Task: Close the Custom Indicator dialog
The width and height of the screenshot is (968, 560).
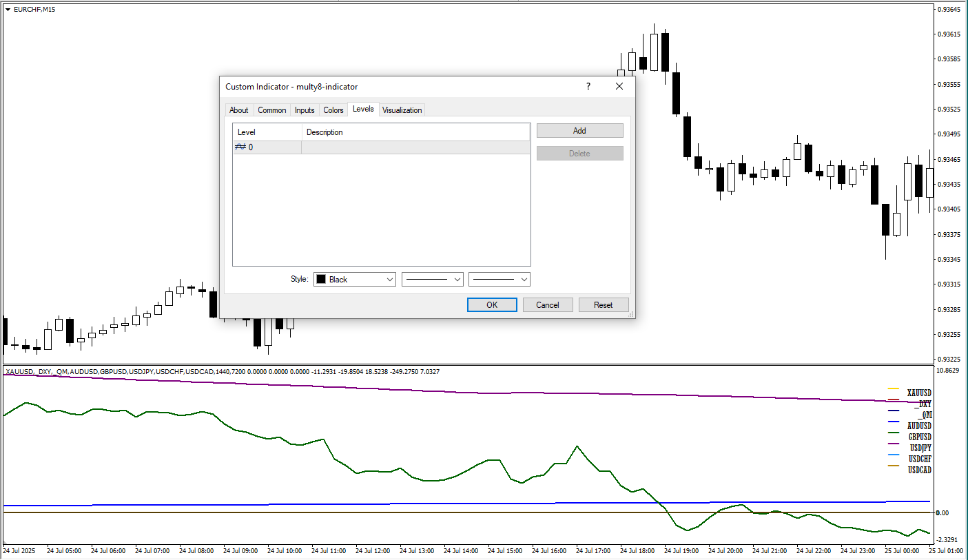Action: coord(619,86)
